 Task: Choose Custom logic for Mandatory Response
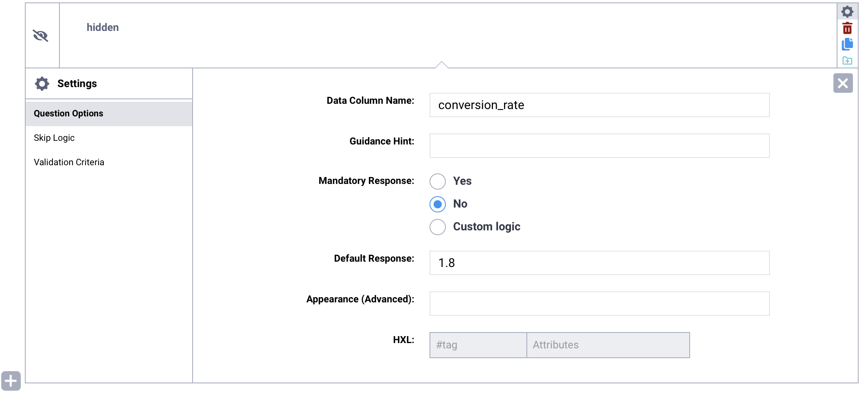click(437, 227)
